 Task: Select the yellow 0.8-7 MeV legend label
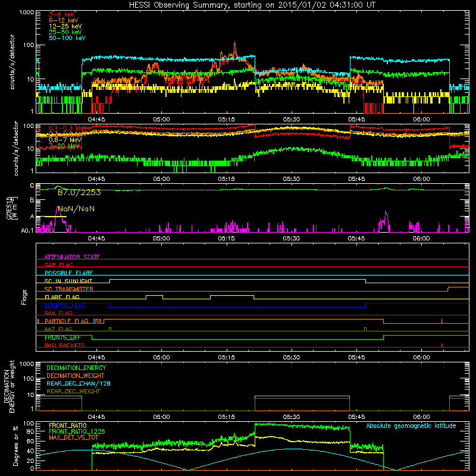65,140
